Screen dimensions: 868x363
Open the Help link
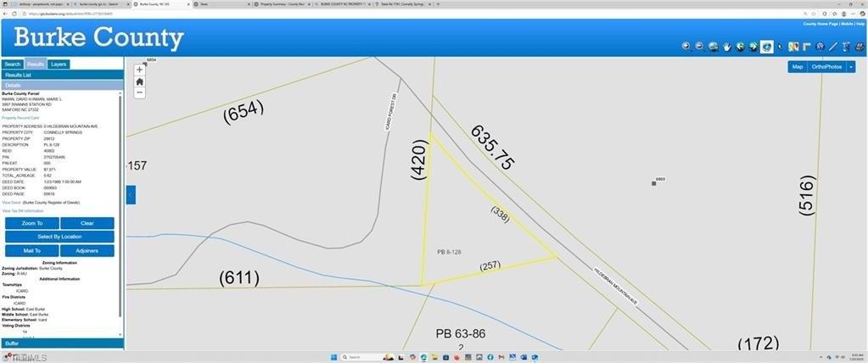pyautogui.click(x=860, y=25)
